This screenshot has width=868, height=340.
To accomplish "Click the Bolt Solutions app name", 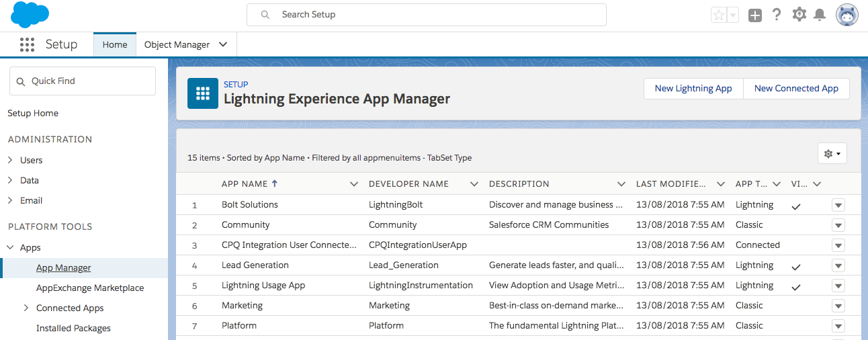I will click(250, 204).
